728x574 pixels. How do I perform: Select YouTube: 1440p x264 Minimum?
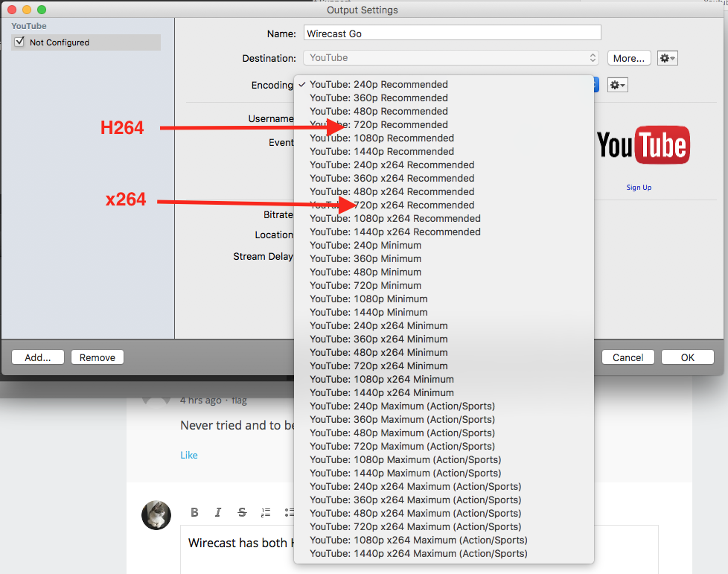[444, 393]
